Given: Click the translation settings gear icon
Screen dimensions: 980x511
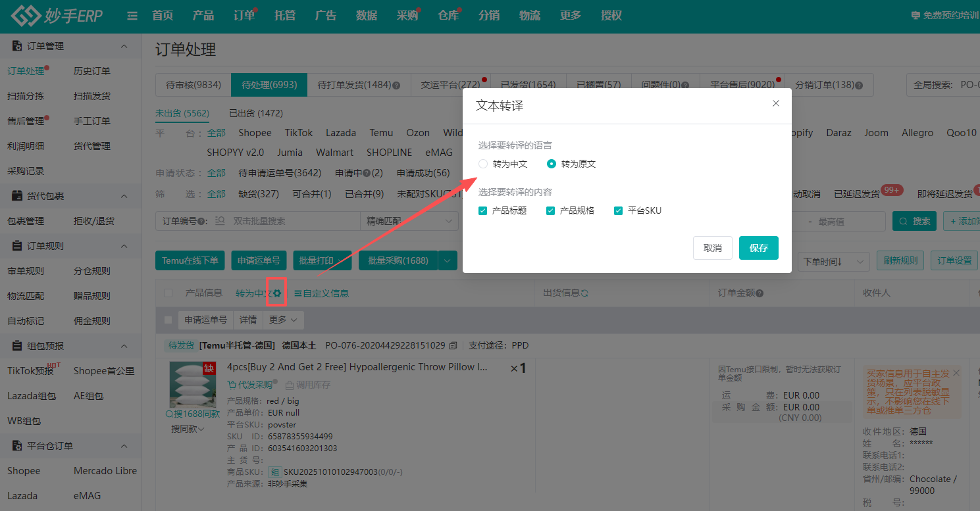Looking at the screenshot, I should [x=277, y=293].
